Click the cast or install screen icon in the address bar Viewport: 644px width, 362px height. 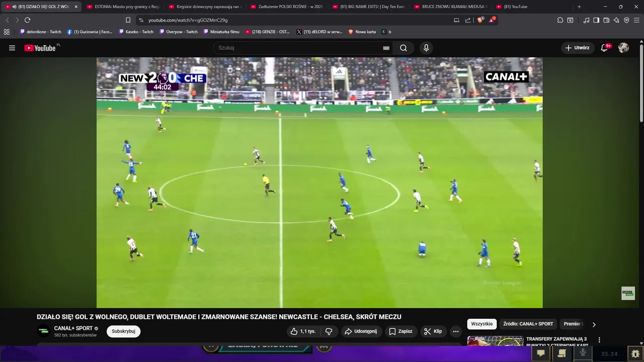point(456,20)
